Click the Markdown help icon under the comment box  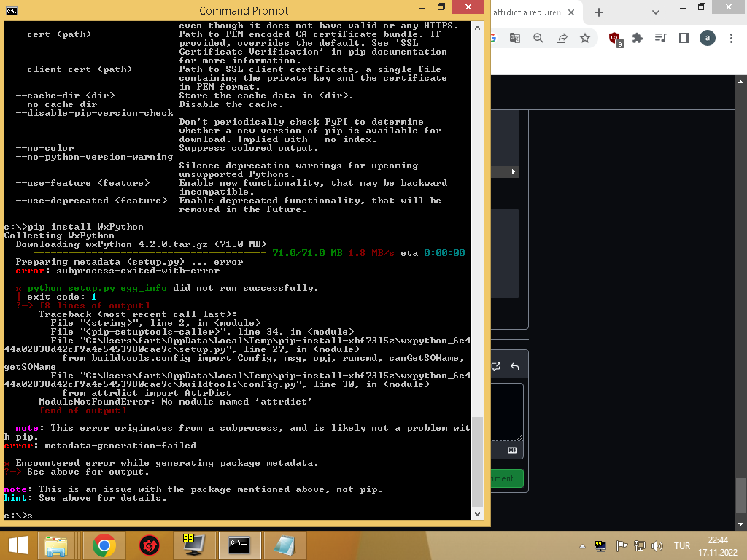pyautogui.click(x=513, y=451)
